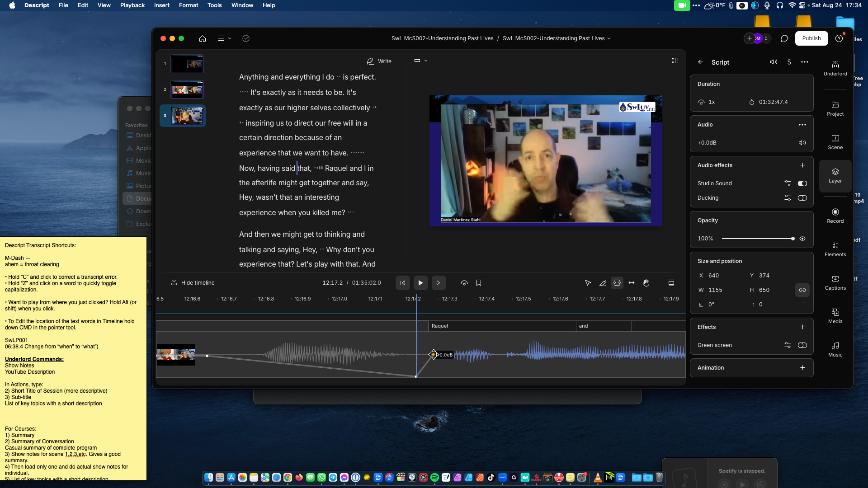868x488 pixels.
Task: Select scene 1 thumbnail
Action: [x=187, y=64]
